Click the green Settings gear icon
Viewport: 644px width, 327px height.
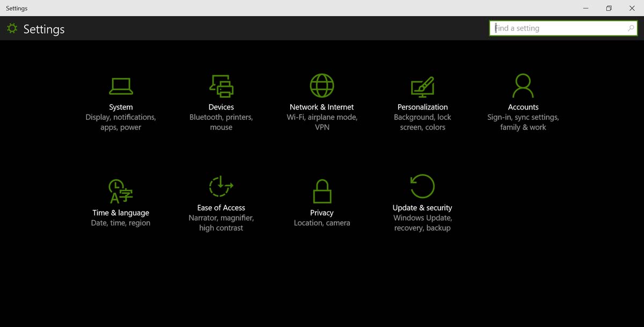coord(12,28)
